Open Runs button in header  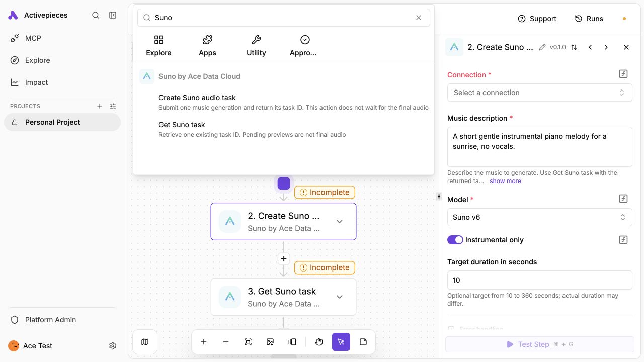(589, 19)
